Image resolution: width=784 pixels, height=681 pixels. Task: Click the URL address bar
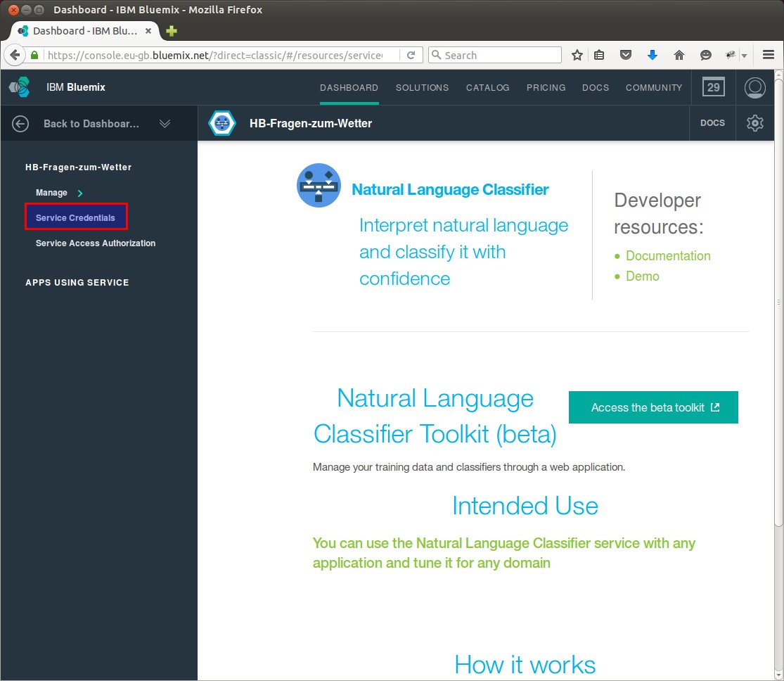[215, 55]
